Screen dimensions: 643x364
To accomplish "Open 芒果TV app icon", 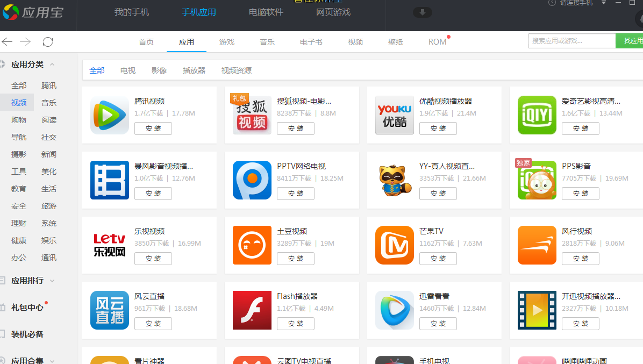I will coord(395,245).
